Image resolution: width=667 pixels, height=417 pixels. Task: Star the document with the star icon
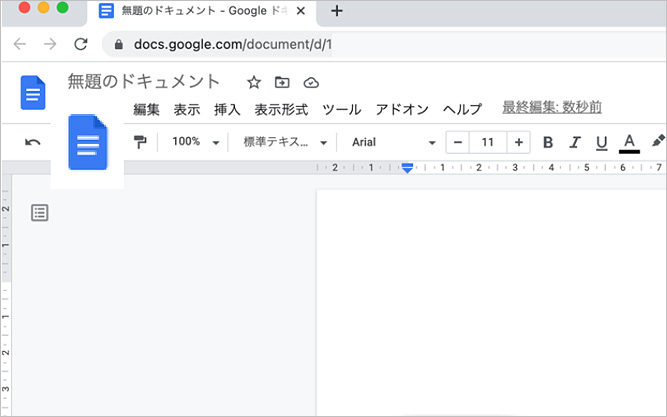tap(254, 82)
